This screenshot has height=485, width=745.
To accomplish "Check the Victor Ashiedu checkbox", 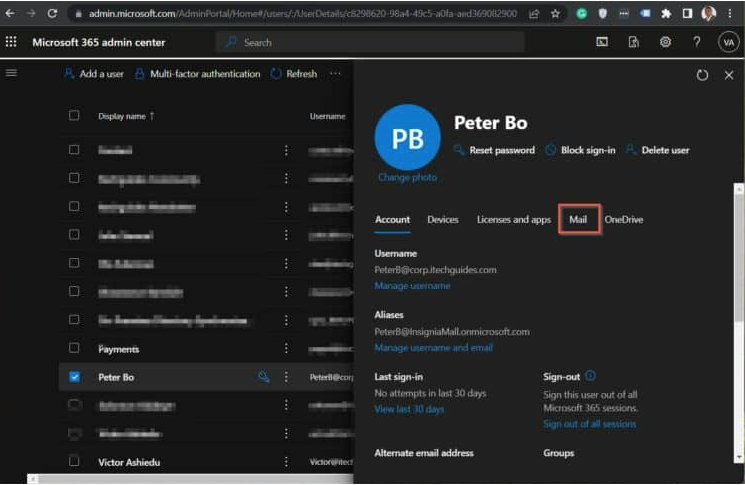I will 74,461.
